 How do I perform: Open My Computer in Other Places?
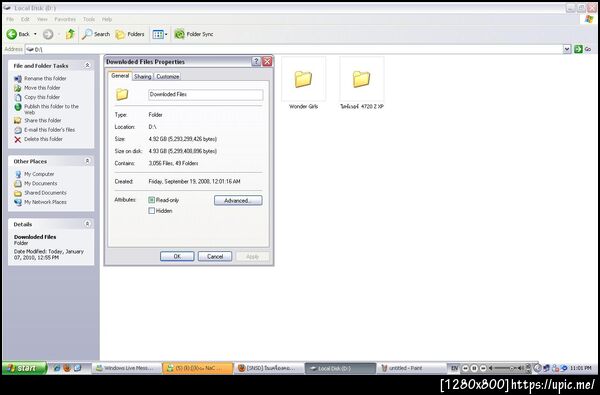pyautogui.click(x=34, y=174)
